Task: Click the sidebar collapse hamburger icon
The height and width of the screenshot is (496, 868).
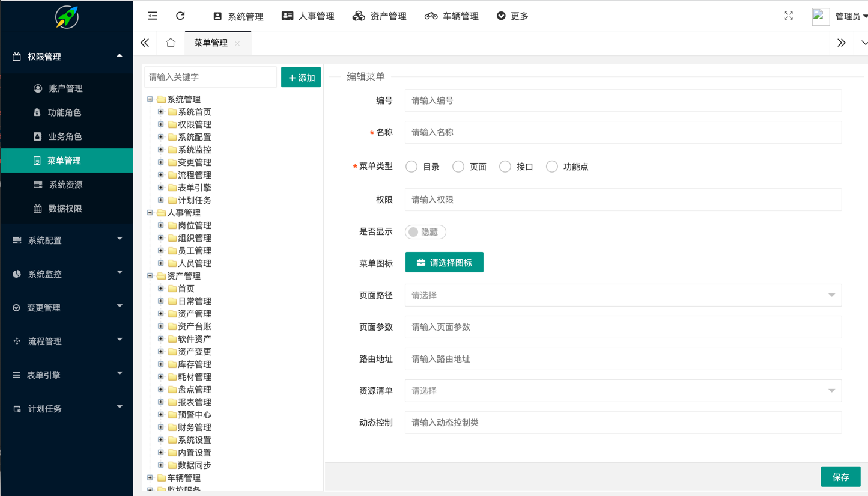Action: [x=153, y=16]
